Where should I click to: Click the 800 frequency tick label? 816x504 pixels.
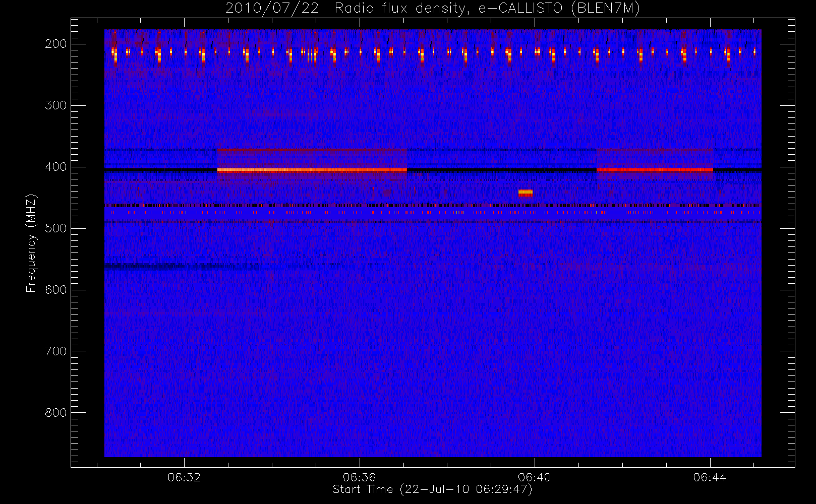click(x=56, y=413)
